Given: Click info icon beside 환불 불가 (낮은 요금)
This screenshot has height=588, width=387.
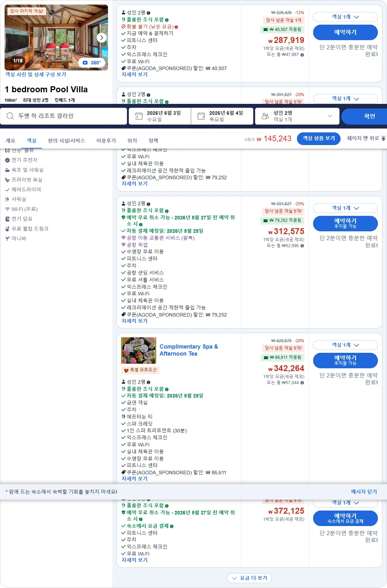Looking at the screenshot, I should [176, 27].
